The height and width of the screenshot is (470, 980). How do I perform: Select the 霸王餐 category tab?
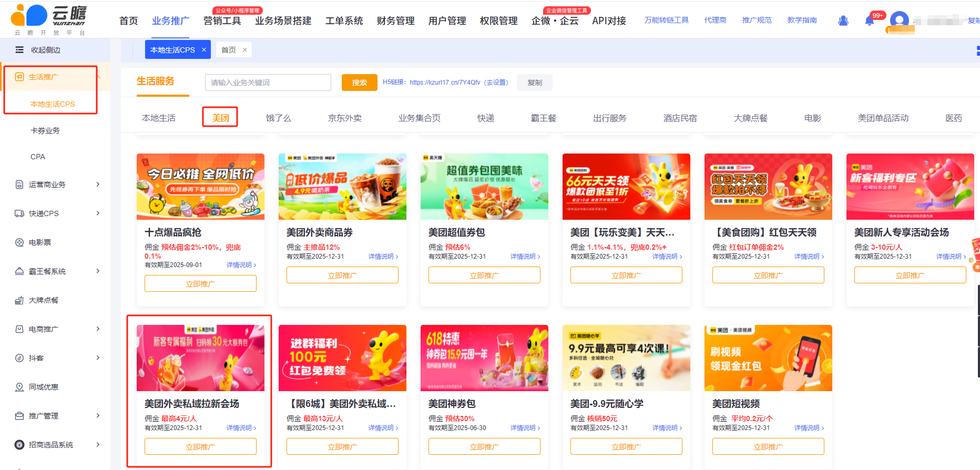(543, 118)
